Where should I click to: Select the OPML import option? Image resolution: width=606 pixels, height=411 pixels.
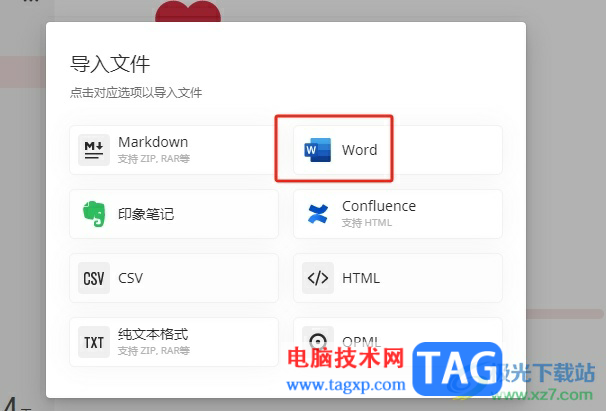click(398, 342)
